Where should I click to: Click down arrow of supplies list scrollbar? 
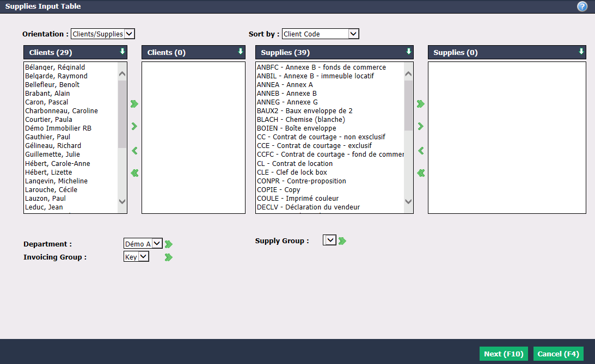coord(408,202)
